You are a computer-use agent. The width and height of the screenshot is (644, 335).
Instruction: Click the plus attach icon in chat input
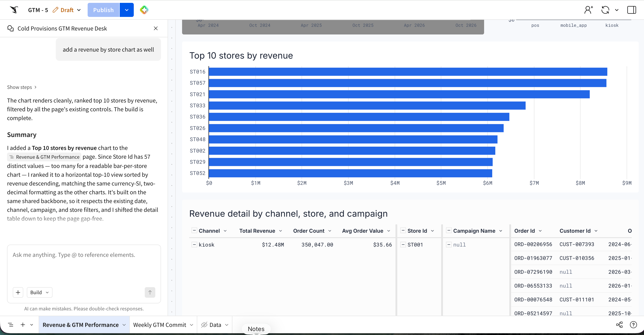pyautogui.click(x=18, y=292)
